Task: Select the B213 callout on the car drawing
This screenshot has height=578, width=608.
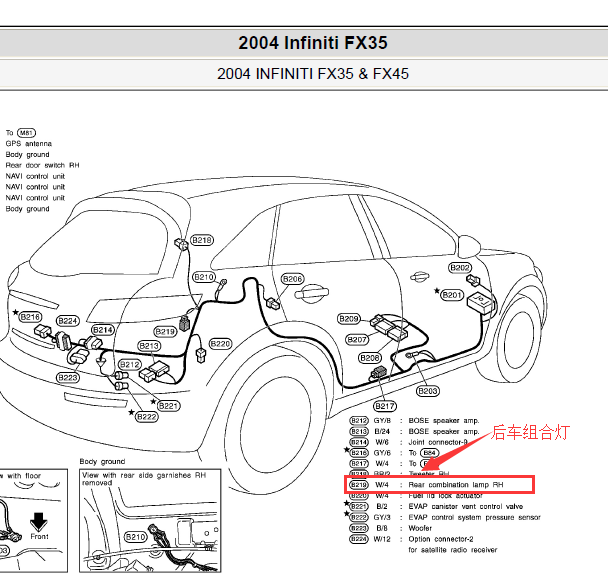Action: 149,346
